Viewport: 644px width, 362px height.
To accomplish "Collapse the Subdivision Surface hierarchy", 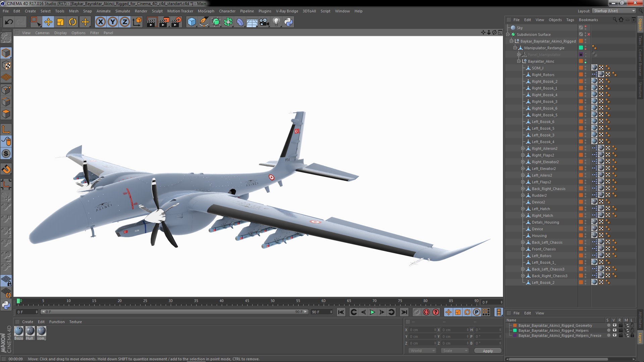I will (508, 35).
